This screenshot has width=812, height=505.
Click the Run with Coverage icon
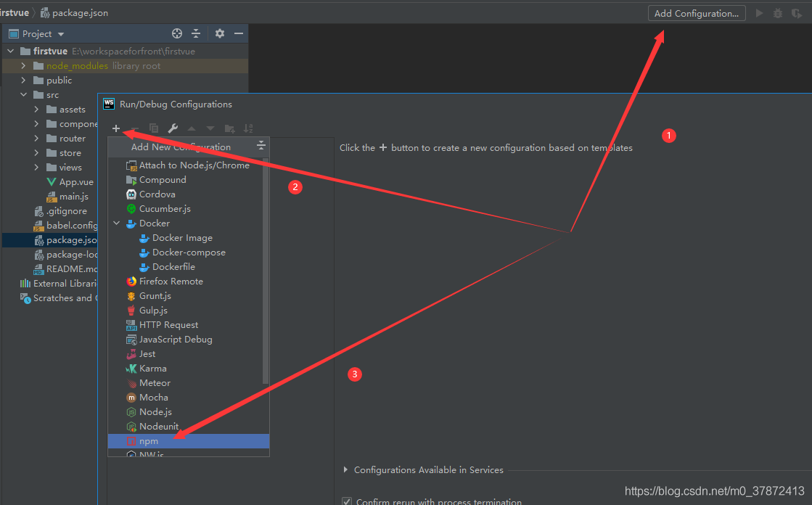tap(797, 14)
